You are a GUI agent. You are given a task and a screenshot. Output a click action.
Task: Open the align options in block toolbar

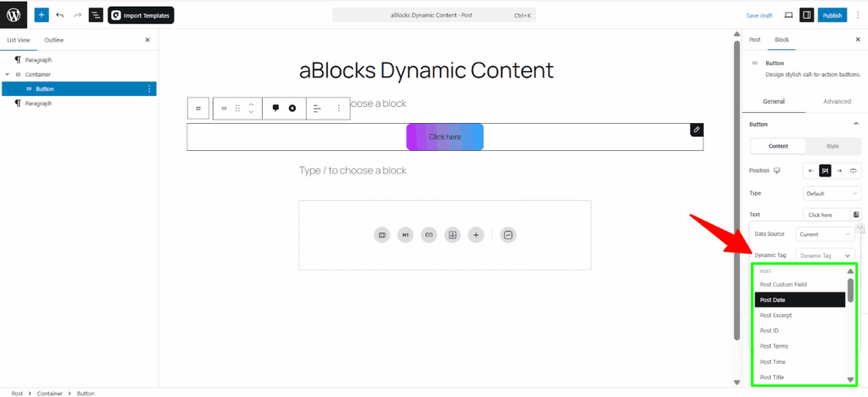[317, 108]
